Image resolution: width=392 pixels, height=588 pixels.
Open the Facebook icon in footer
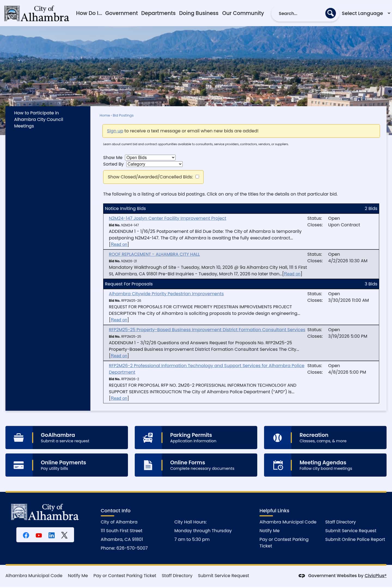click(26, 535)
